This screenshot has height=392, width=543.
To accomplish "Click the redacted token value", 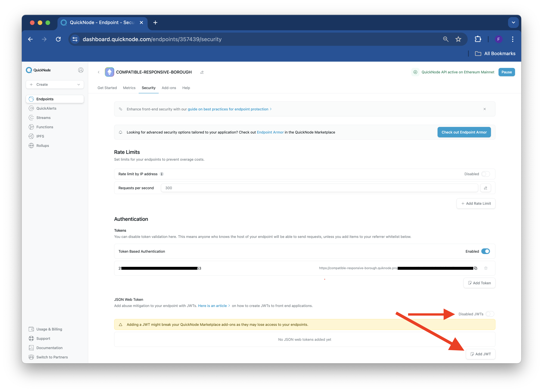I will 160,268.
